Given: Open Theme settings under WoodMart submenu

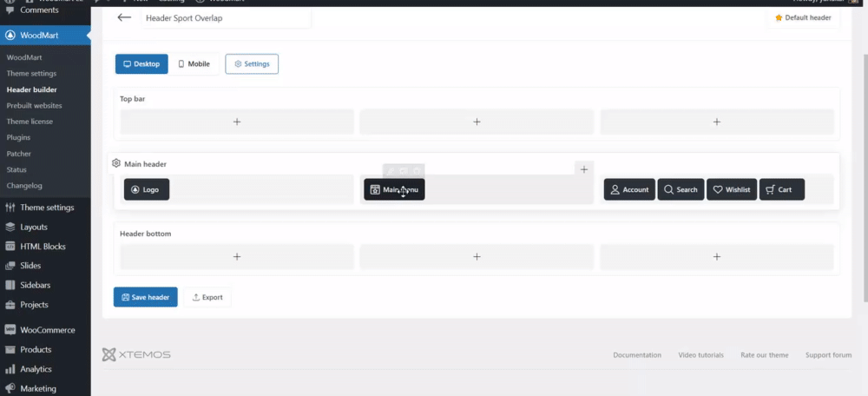Looking at the screenshot, I should coord(31,73).
